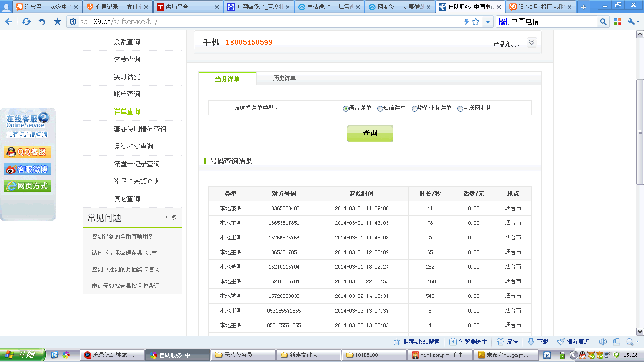The image size is (644, 362).
Task: Open the 客服微博 Weibo service icon
Action: [x=28, y=169]
